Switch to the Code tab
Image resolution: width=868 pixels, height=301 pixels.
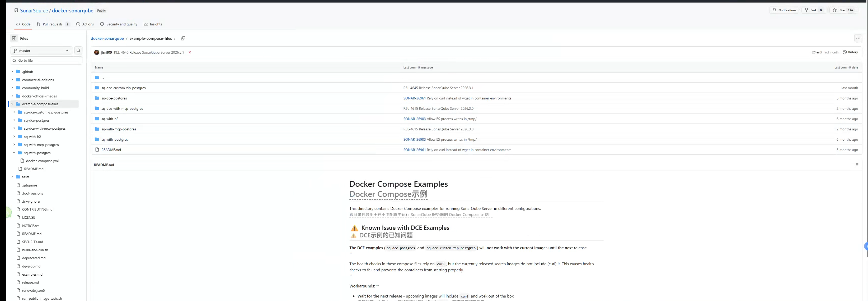coord(23,24)
